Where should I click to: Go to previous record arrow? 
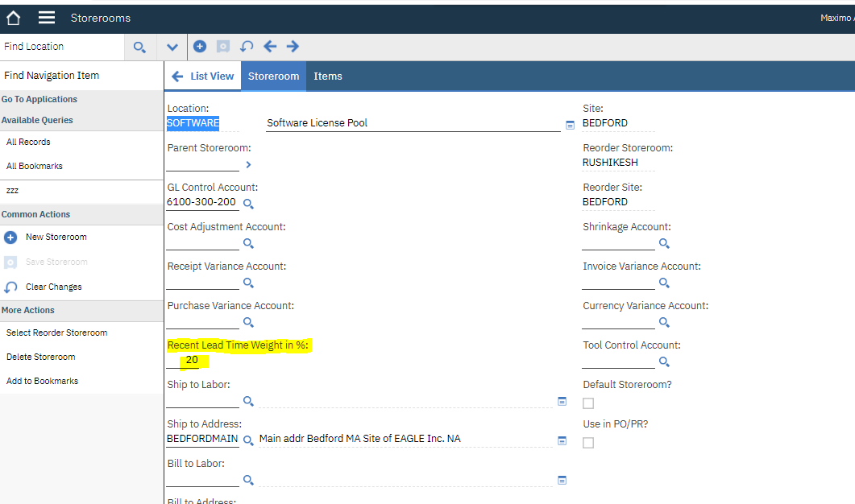point(270,47)
